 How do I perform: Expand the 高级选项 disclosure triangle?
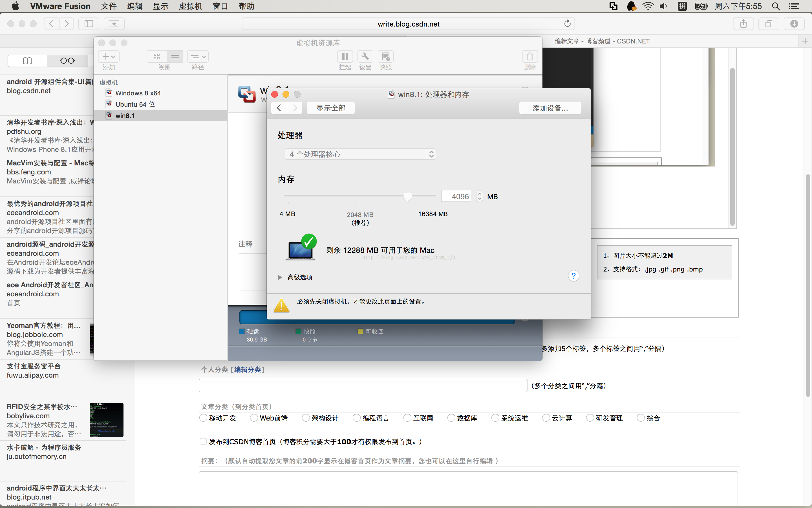(x=280, y=277)
